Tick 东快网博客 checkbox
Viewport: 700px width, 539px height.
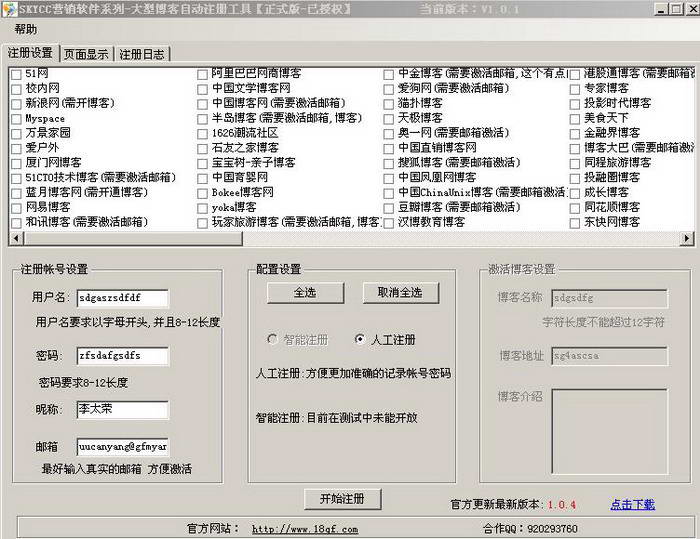point(575,223)
